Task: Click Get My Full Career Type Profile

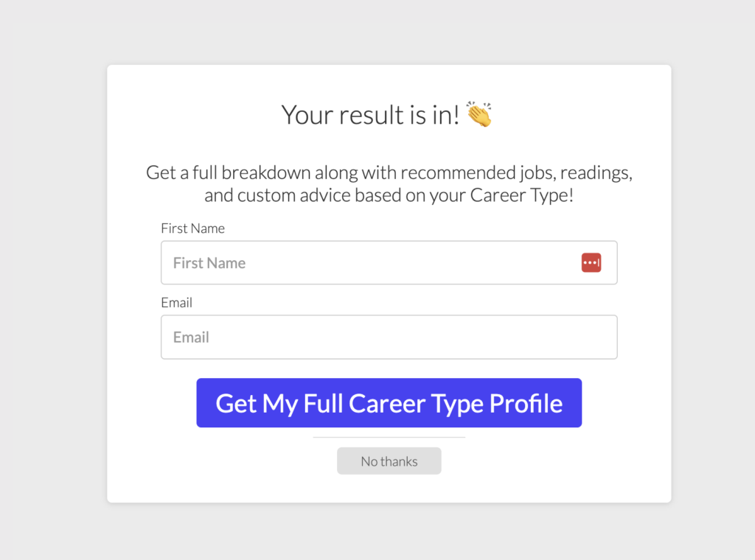Action: click(x=389, y=403)
